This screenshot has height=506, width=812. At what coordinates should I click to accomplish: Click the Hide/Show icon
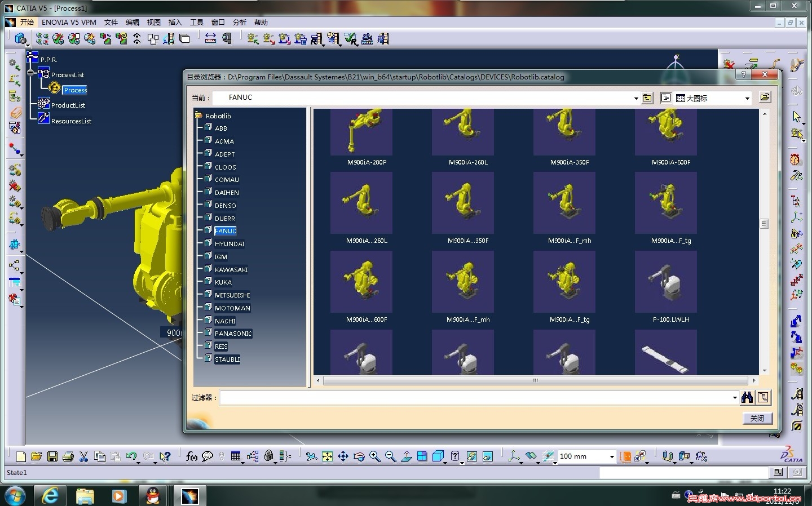coord(472,456)
